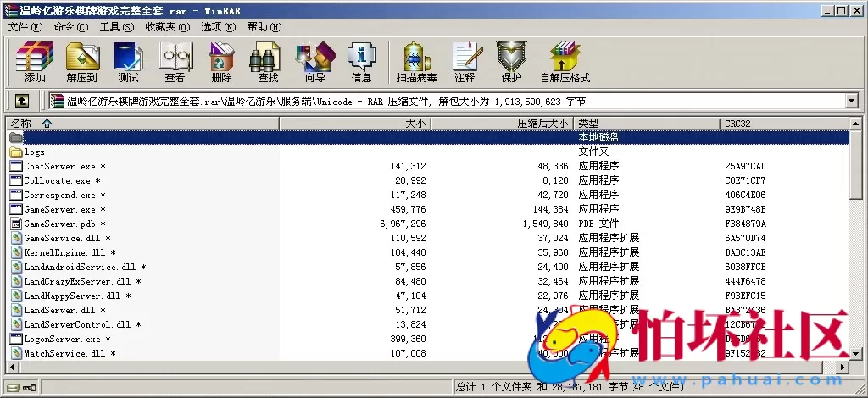
Task: Show archive Info (信息) icon
Action: coord(361,62)
